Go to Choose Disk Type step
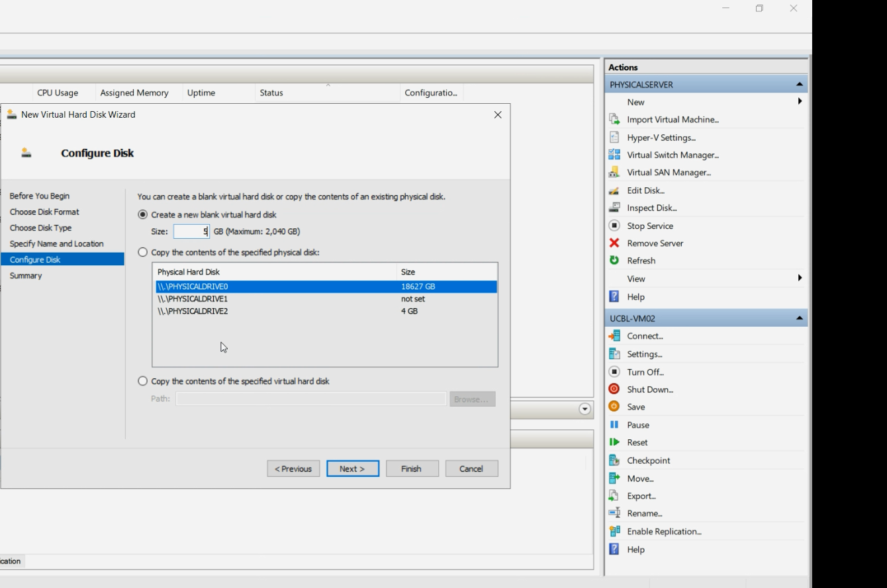Viewport: 887px width, 588px height. coord(40,228)
